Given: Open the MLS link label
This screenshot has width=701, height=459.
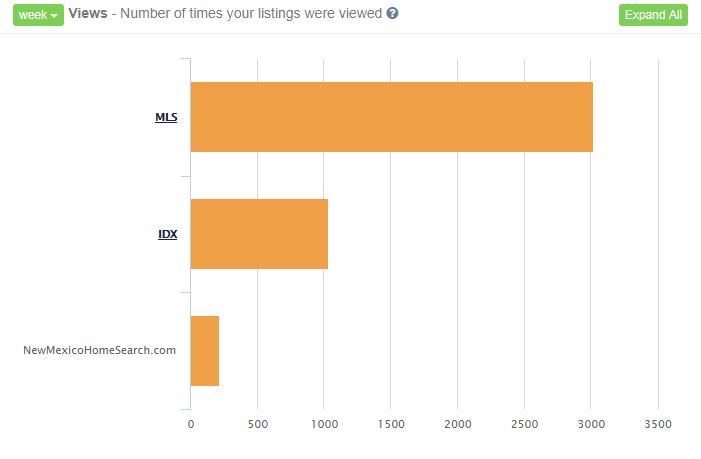Looking at the screenshot, I should pyautogui.click(x=166, y=117).
